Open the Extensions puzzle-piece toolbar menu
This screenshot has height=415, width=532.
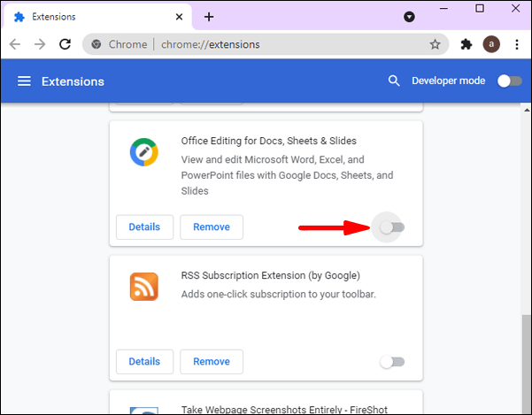coord(466,44)
